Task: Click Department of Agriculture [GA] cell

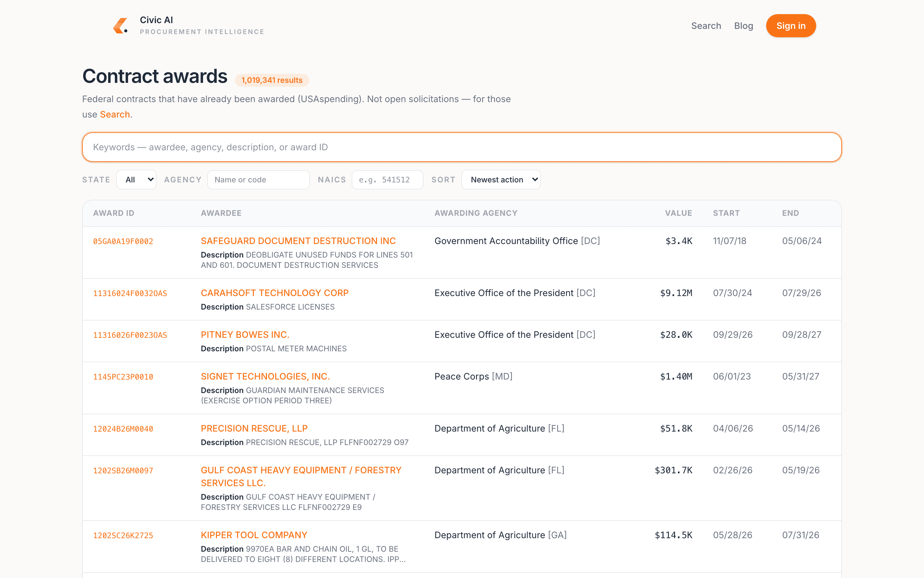Action: pyautogui.click(x=500, y=535)
